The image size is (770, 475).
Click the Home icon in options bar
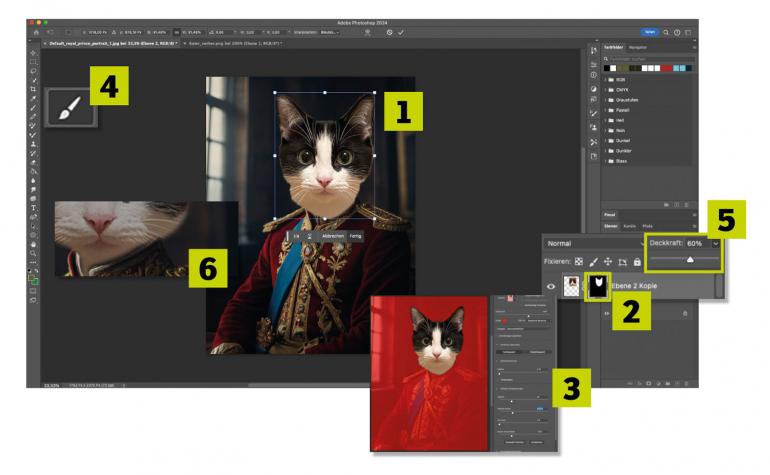coord(35,32)
